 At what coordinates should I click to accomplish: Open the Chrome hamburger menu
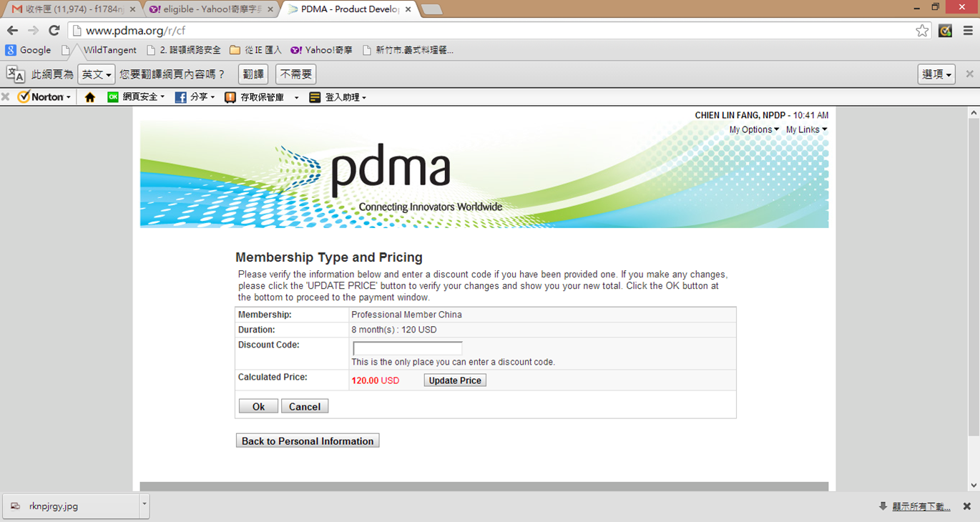[x=968, y=31]
